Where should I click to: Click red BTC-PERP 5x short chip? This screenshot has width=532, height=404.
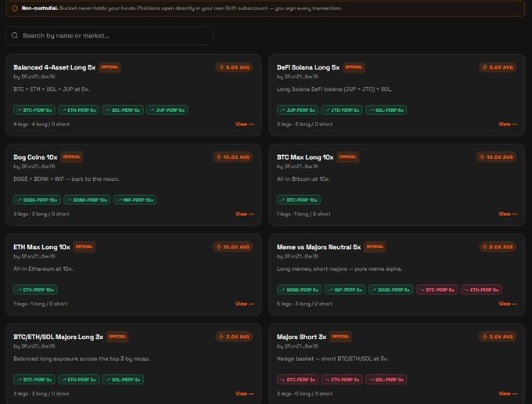(x=437, y=290)
